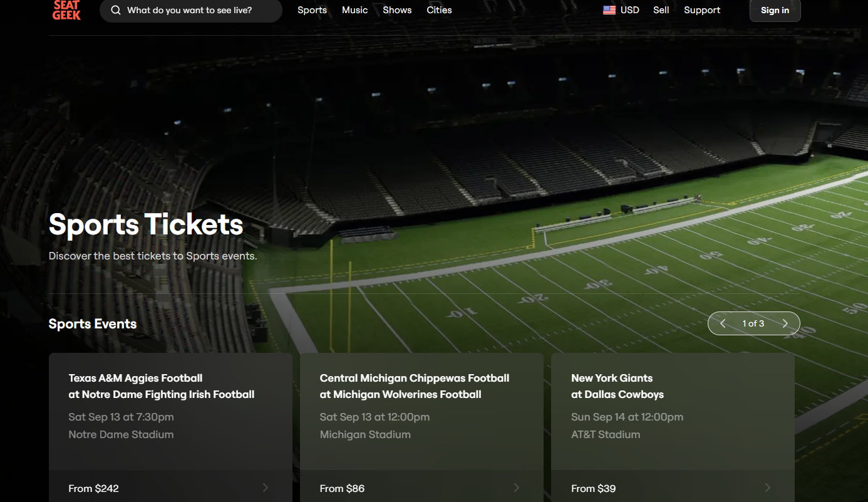
Task: Click the 'From $86' price
Action: [342, 488]
